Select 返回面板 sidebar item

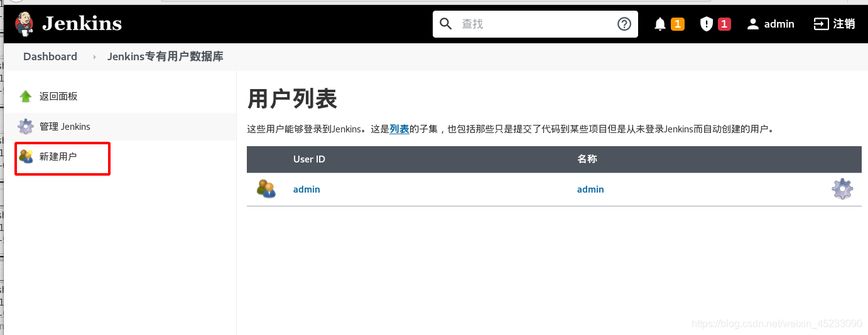[58, 96]
